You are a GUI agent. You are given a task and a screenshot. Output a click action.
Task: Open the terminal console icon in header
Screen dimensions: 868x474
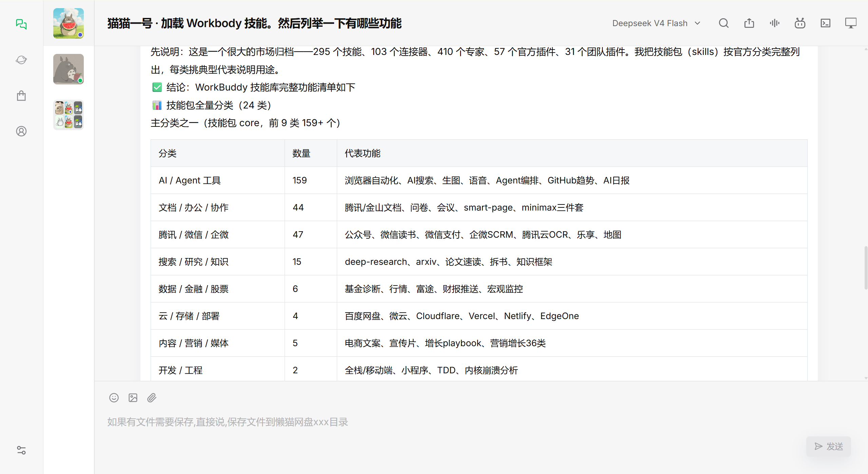825,23
